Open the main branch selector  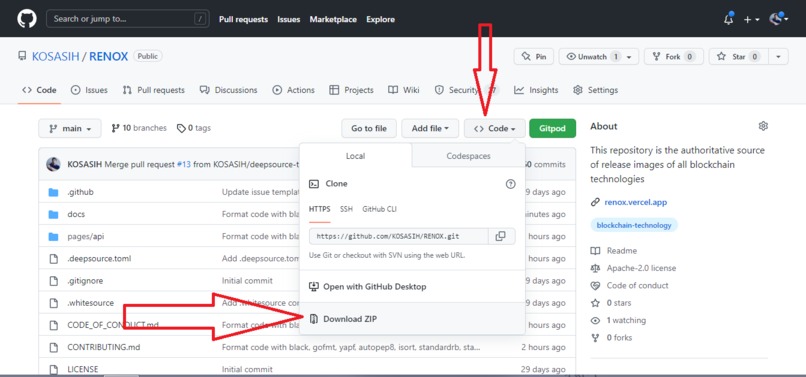pos(70,129)
